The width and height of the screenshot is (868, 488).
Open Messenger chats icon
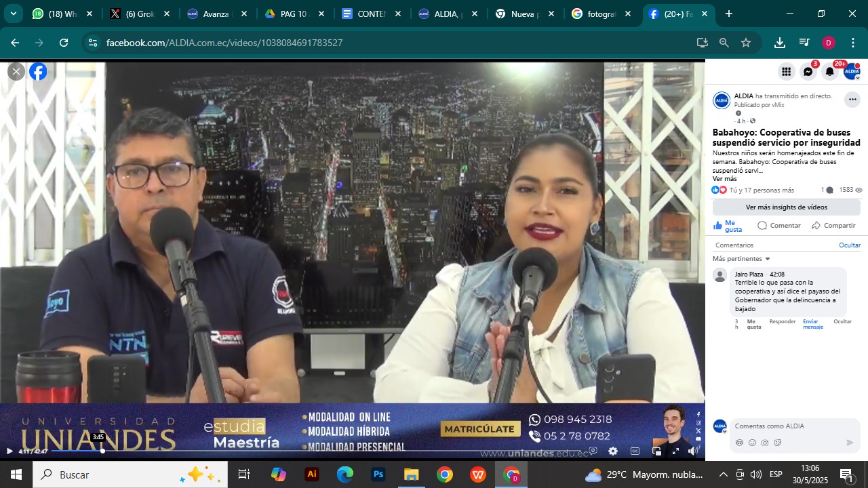(x=808, y=71)
